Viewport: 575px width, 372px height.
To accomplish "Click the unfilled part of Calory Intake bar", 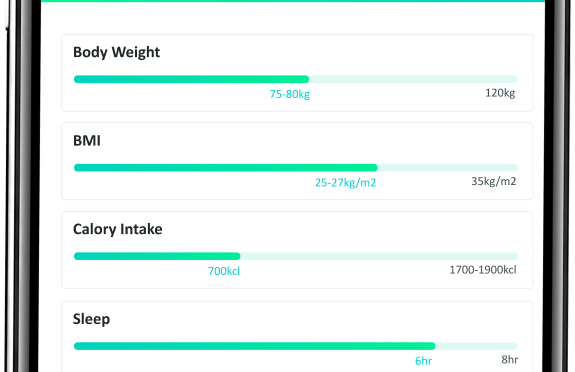I will 379,256.
